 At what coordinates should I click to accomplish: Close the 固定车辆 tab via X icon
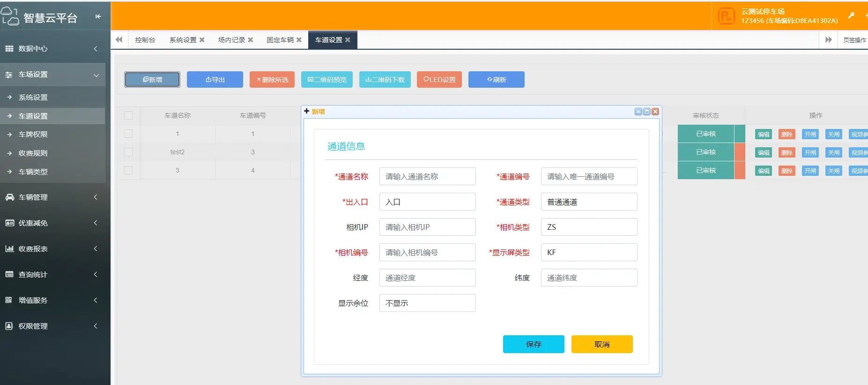point(299,40)
